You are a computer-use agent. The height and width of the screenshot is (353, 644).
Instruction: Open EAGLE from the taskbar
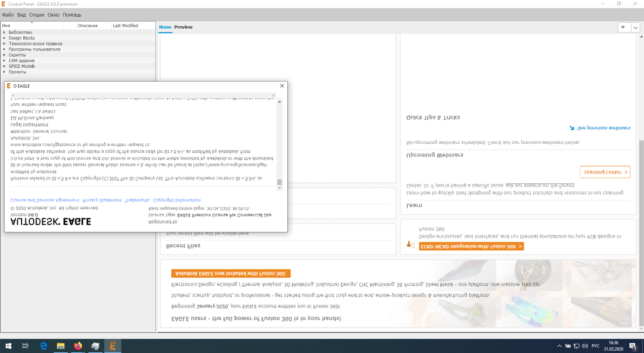point(113,346)
